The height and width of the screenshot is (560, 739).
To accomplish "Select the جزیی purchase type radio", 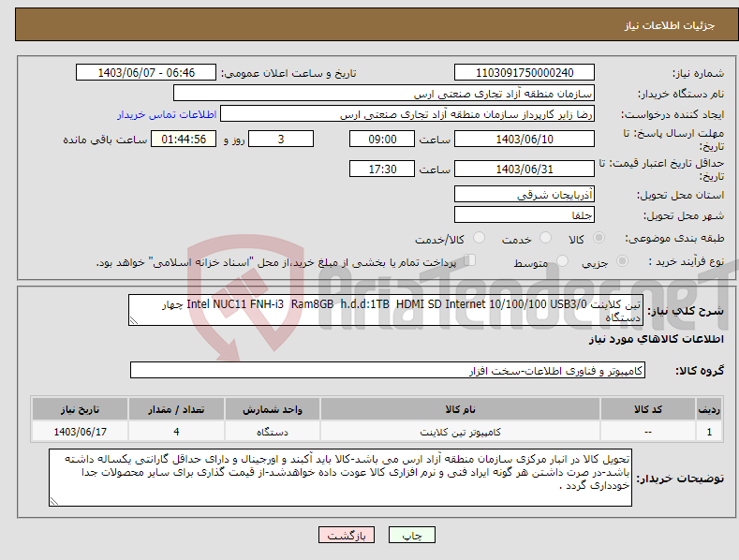I will (622, 260).
